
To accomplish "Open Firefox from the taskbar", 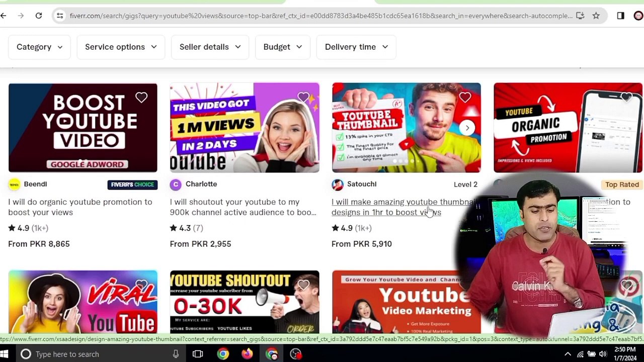I will [247, 354].
